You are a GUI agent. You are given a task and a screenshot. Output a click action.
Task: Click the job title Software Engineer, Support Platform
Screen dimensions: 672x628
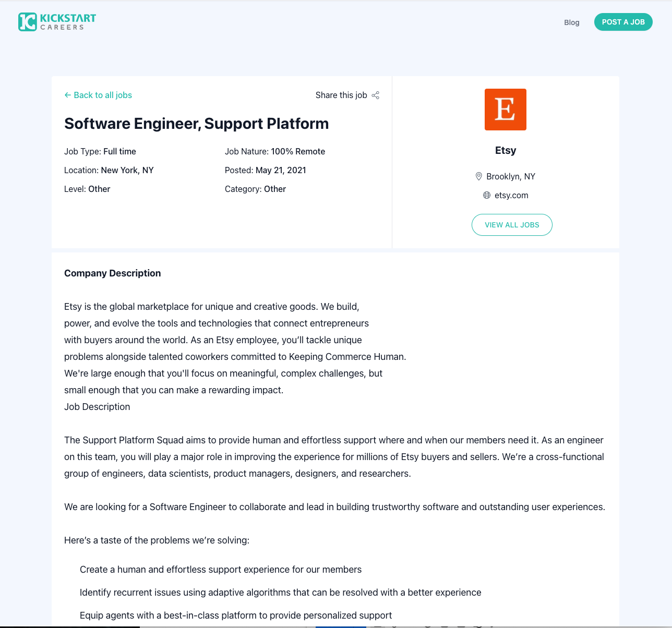coord(197,124)
